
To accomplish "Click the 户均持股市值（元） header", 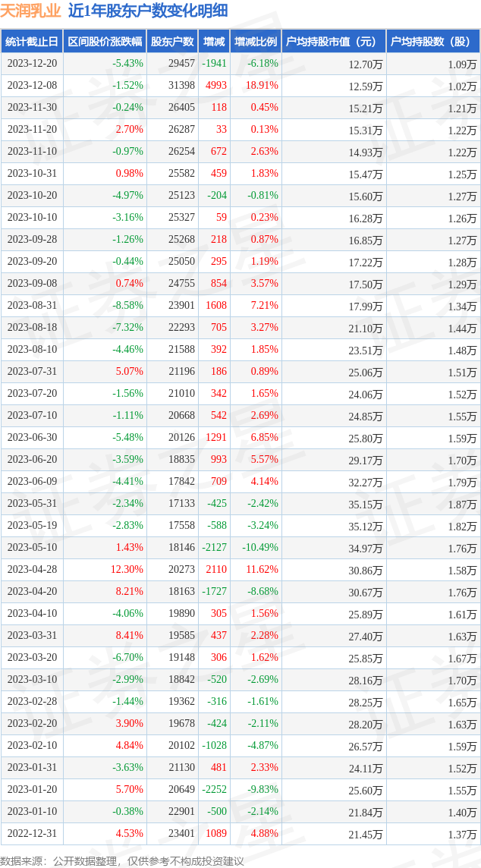I will click(334, 42).
